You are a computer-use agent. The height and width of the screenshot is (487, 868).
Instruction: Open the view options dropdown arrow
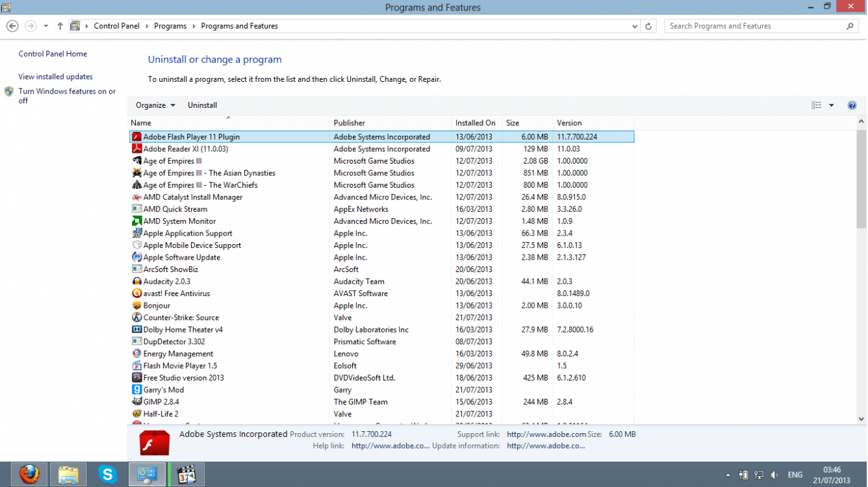831,105
